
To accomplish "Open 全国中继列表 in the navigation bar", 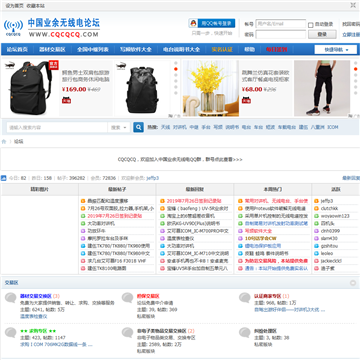I will point(93,50).
